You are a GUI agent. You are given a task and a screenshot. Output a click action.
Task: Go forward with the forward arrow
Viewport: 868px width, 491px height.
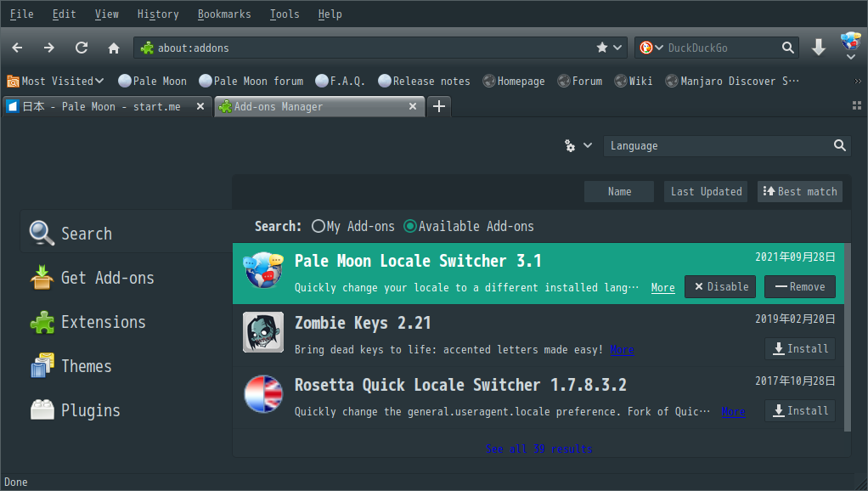(x=49, y=48)
